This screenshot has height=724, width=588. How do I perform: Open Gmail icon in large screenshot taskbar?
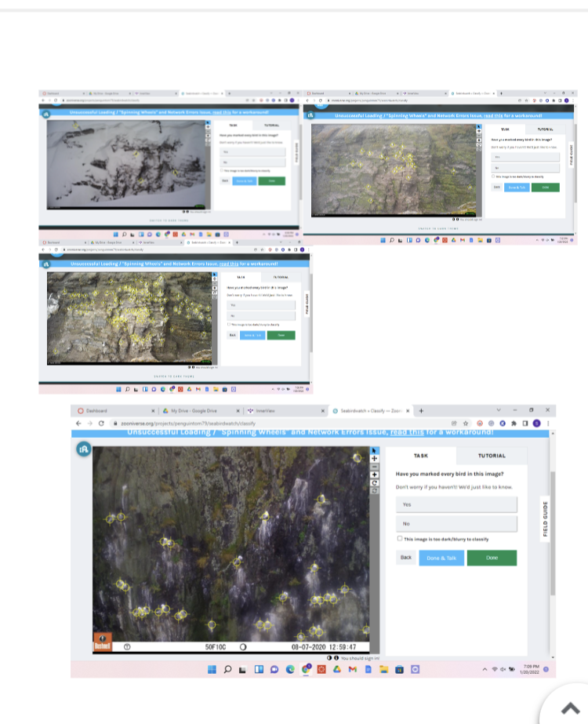tap(353, 670)
